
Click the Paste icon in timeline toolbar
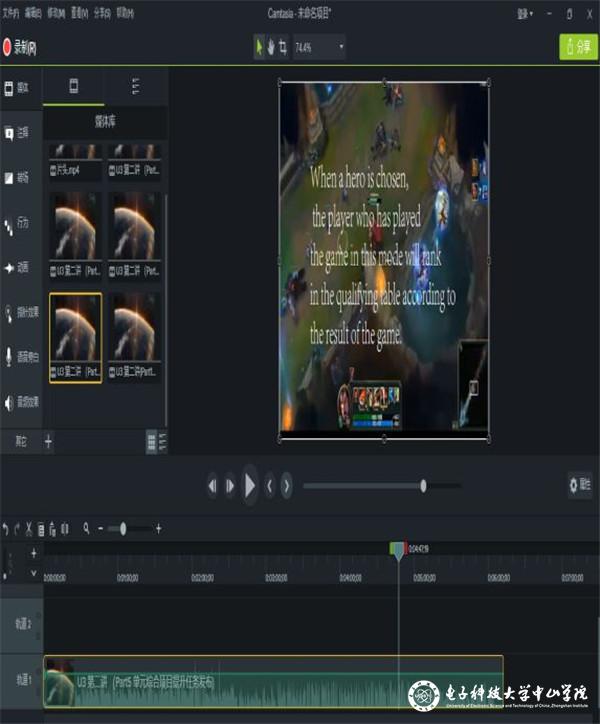[52, 529]
